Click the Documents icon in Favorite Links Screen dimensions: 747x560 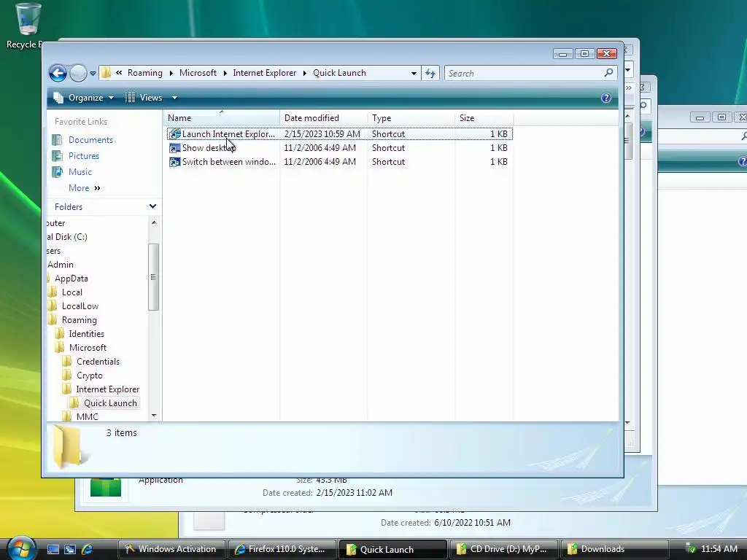[x=57, y=140]
